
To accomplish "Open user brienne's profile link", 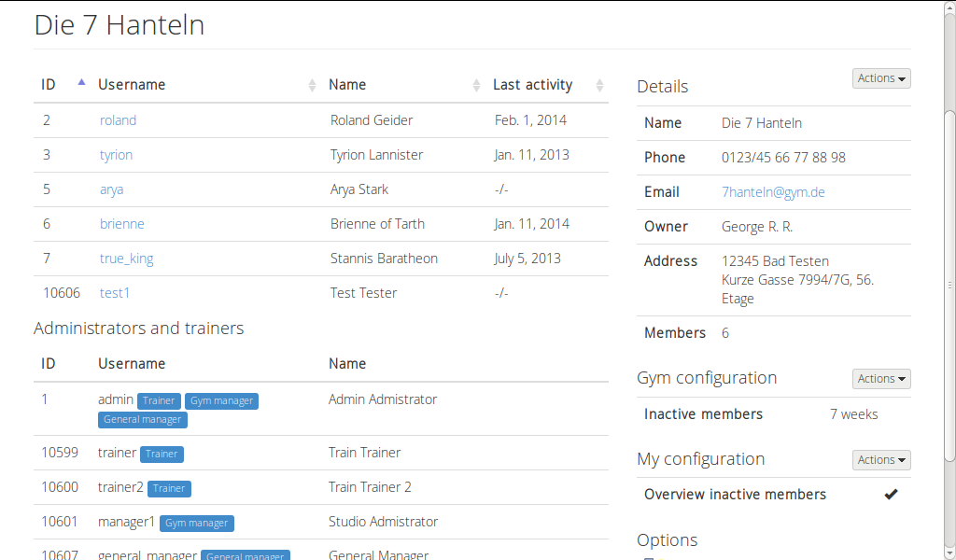I will click(122, 224).
